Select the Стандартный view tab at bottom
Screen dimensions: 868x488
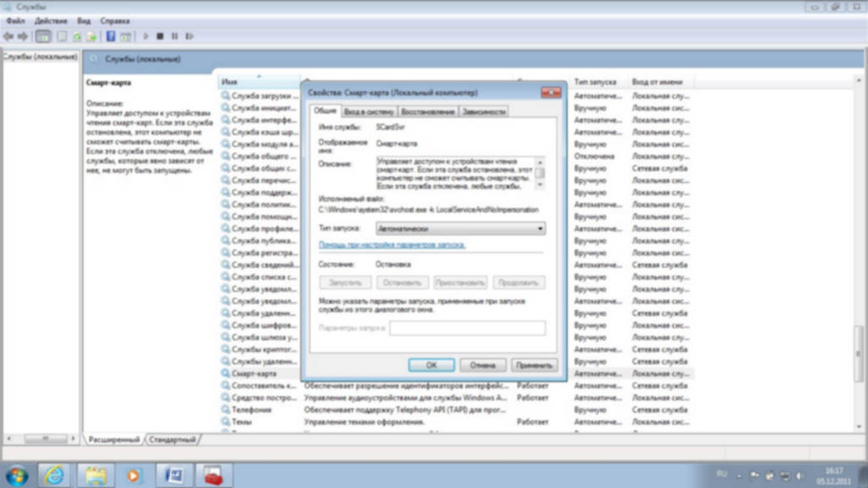point(172,440)
